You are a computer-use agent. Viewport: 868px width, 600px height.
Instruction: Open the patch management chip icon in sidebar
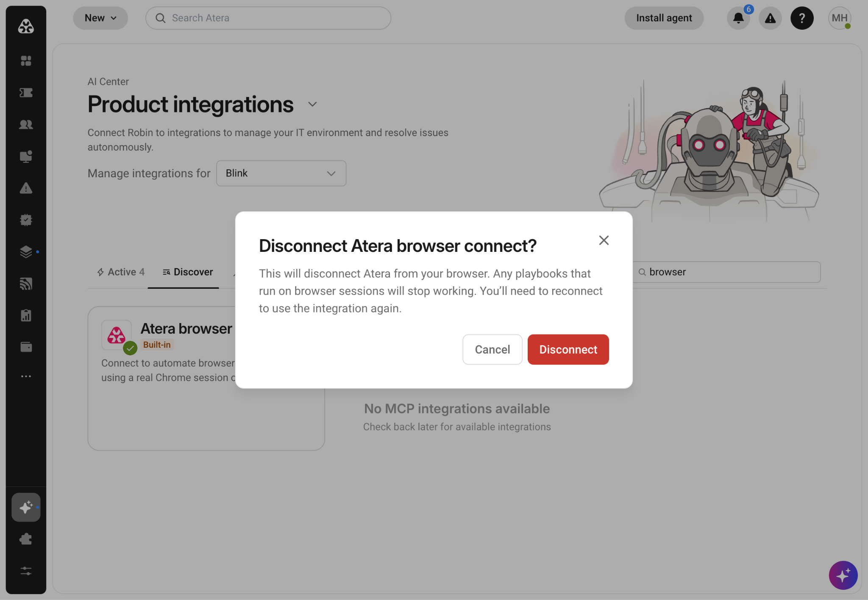tap(26, 220)
